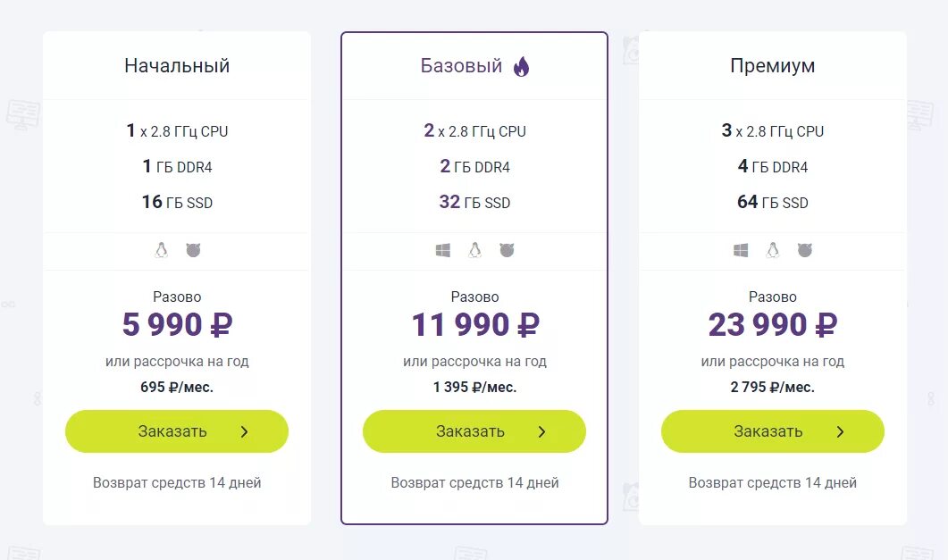
Task: Select the Начальный plan title
Action: pos(177,66)
